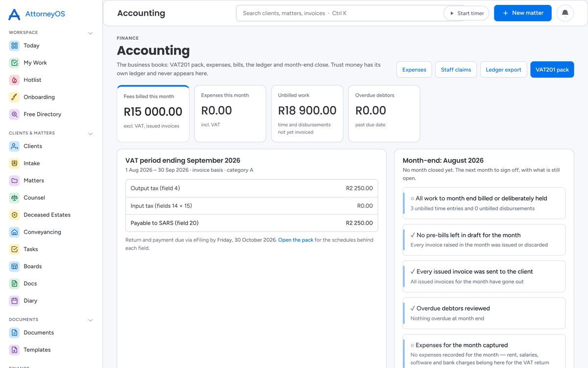The width and height of the screenshot is (588, 368).
Task: Click the Clients people icon
Action: pyautogui.click(x=14, y=146)
